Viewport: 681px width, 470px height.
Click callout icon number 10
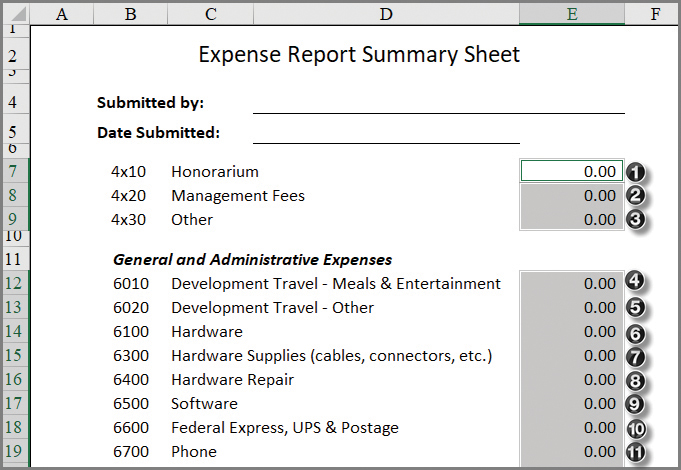coord(636,428)
